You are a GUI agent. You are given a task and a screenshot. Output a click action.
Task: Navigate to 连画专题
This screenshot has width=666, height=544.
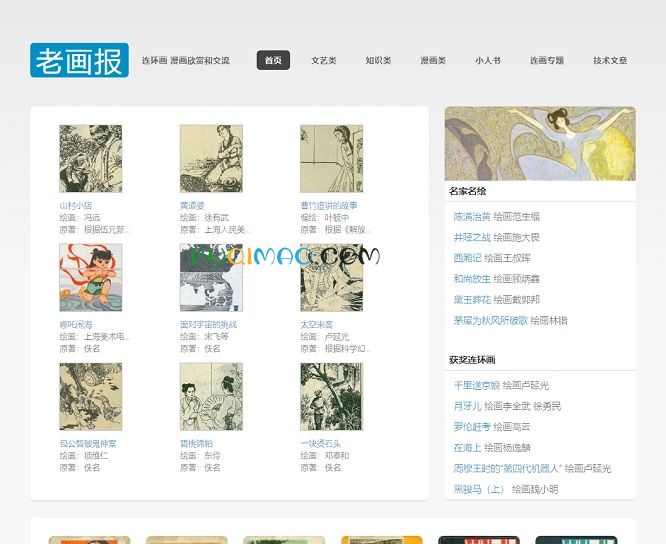point(547,60)
